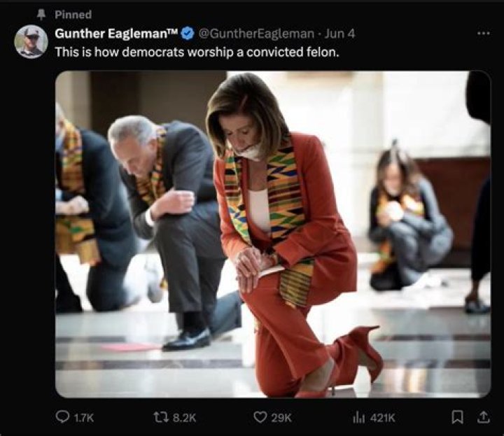
Task: Click the blue verified checkmark badge
Action: coord(188,33)
